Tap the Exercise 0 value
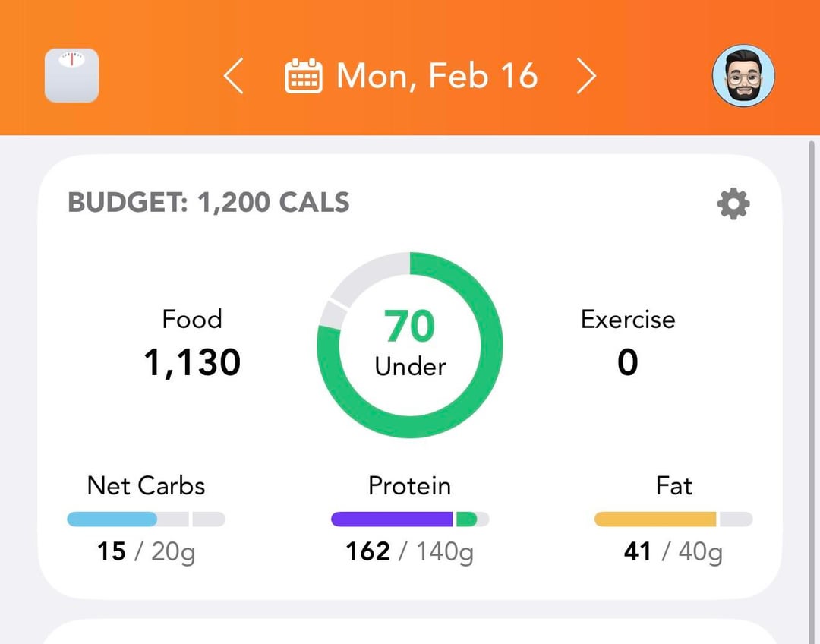The height and width of the screenshot is (644, 820). point(628,362)
